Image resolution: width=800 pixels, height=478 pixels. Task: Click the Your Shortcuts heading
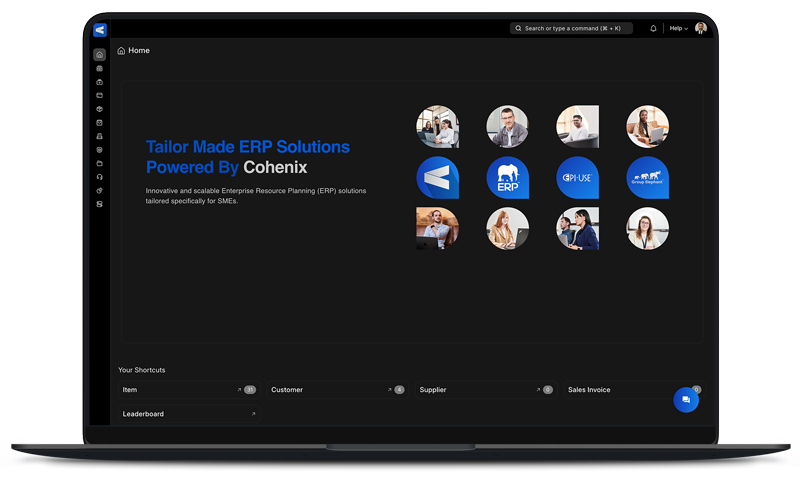pyautogui.click(x=142, y=370)
